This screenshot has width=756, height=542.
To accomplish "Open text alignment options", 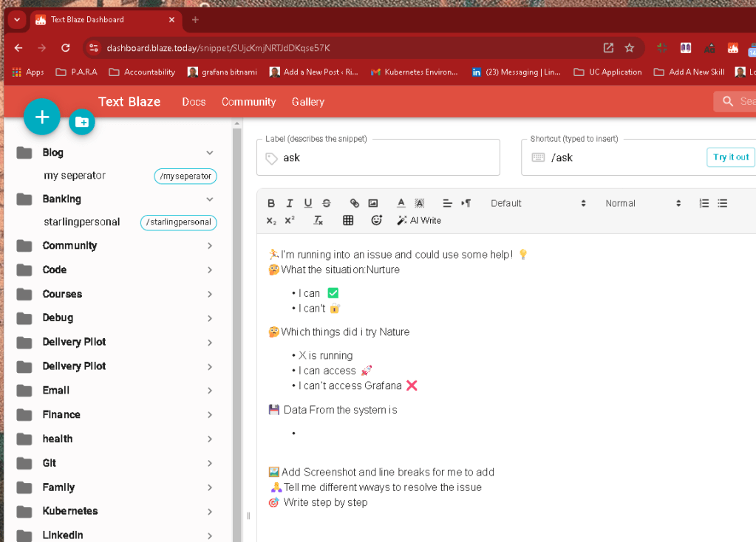I will 447,203.
